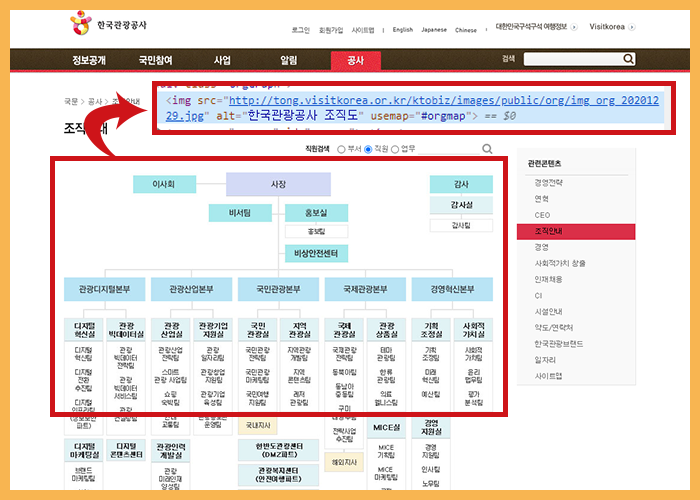The width and height of the screenshot is (700, 500).
Task: Switch site language to English
Action: [x=403, y=29]
